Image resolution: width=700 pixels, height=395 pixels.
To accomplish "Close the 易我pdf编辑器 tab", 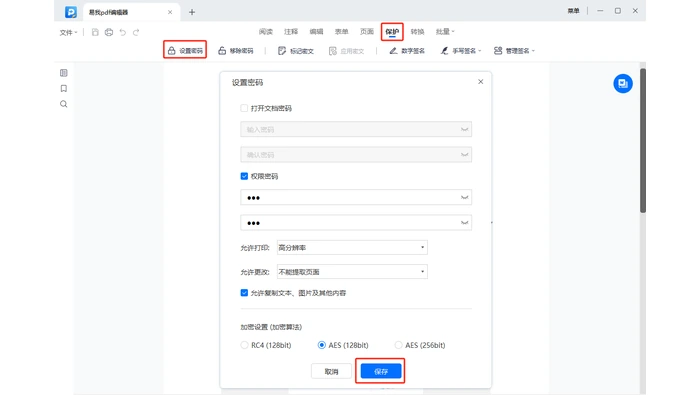I will tap(170, 12).
